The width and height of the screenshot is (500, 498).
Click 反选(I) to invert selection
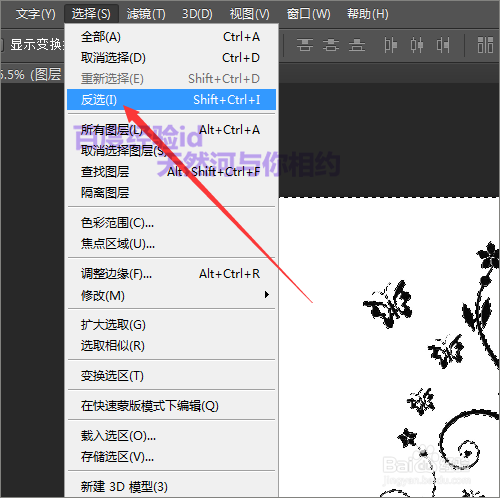(x=171, y=99)
